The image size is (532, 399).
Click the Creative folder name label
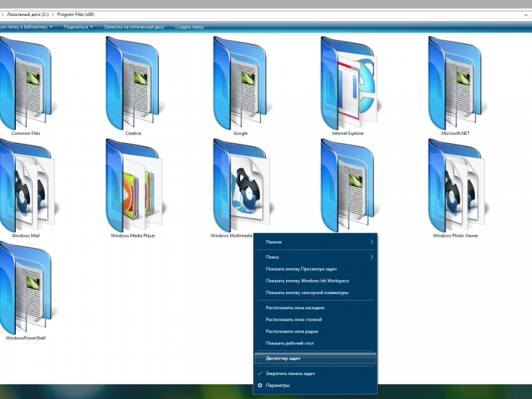[133, 134]
